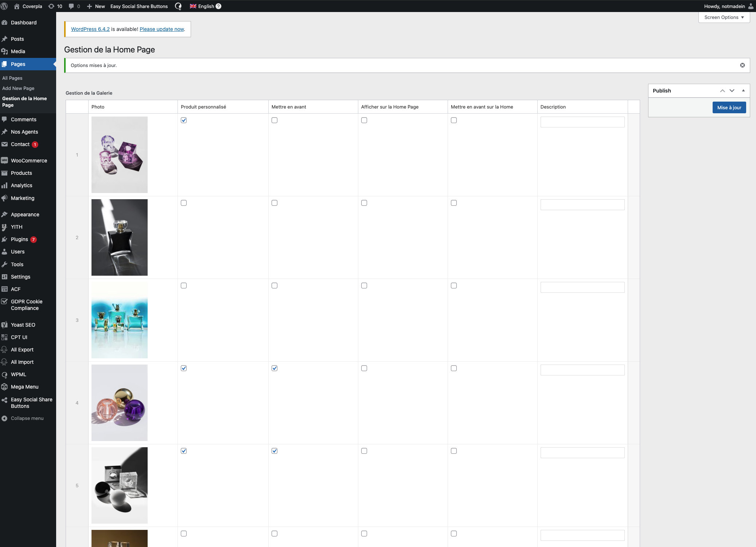Open the Howdy, notmadein account menu

729,6
